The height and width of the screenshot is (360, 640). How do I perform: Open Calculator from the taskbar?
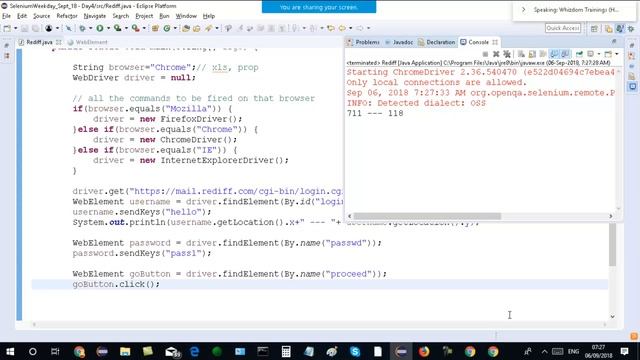coord(286,351)
